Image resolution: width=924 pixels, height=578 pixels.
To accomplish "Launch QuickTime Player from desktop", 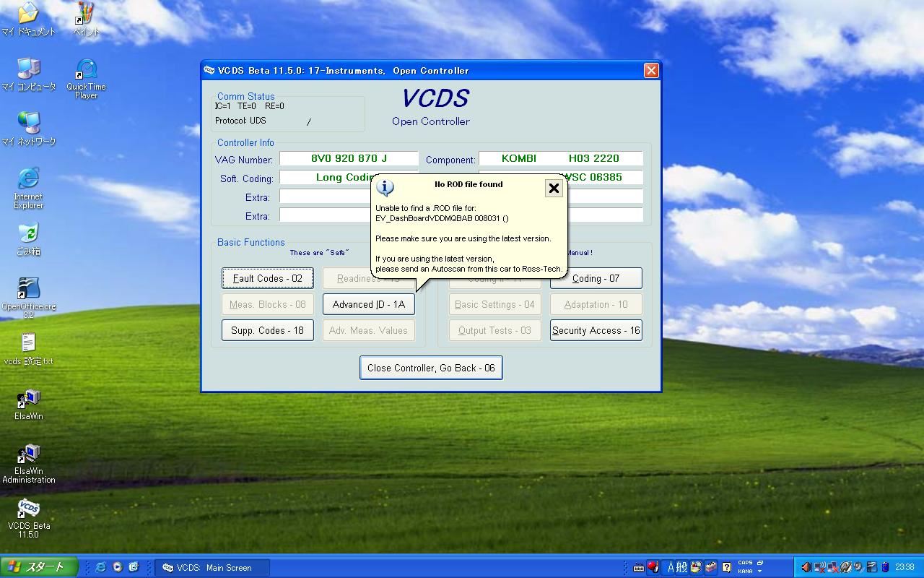I will coord(86,79).
